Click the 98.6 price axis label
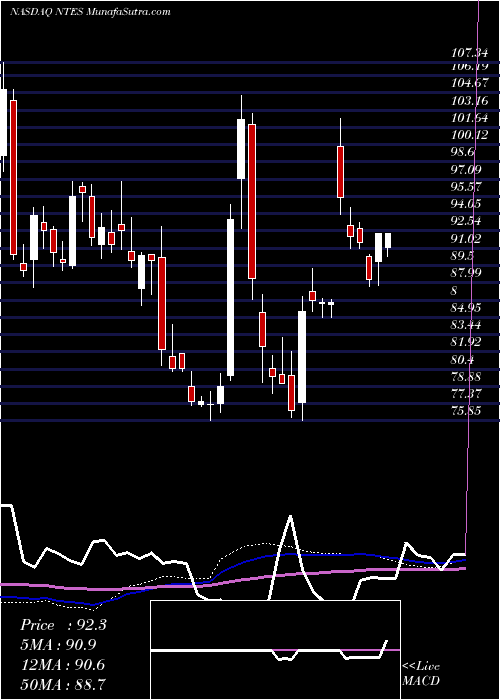500x700 pixels. [x=463, y=152]
